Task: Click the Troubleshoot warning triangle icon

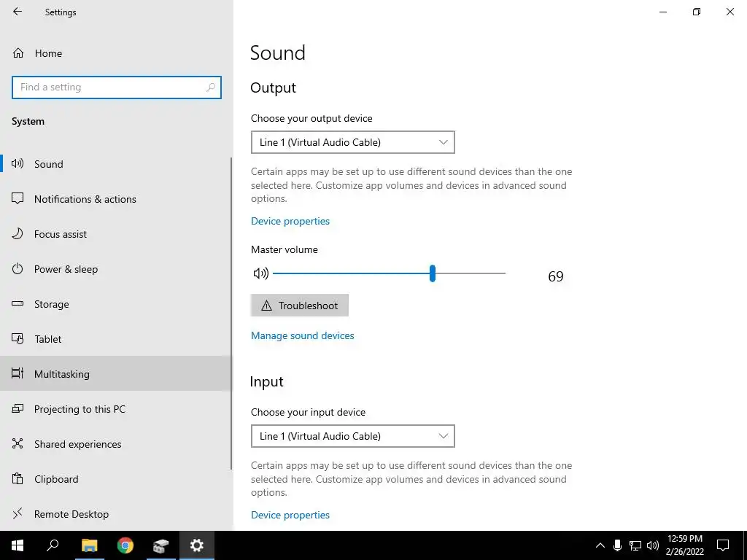Action: 267,306
